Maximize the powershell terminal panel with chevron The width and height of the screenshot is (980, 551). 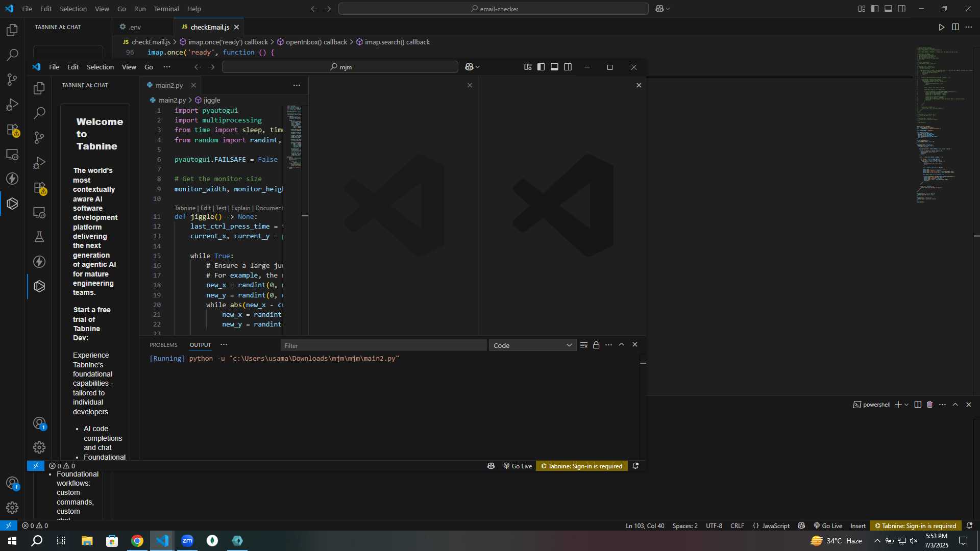click(955, 405)
